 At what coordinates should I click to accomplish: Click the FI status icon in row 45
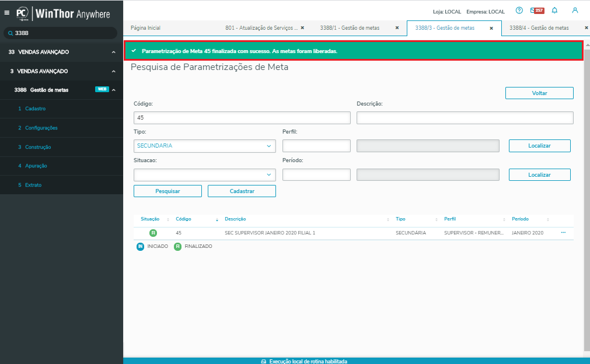[x=153, y=233]
